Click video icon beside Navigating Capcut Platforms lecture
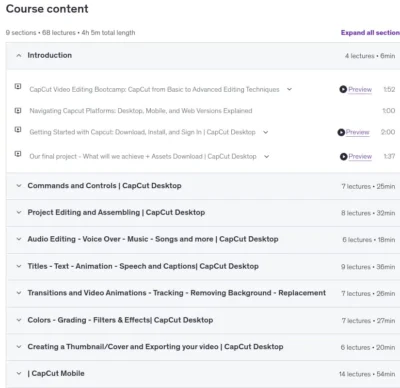Screen dimensions: 400x388 click(x=18, y=110)
